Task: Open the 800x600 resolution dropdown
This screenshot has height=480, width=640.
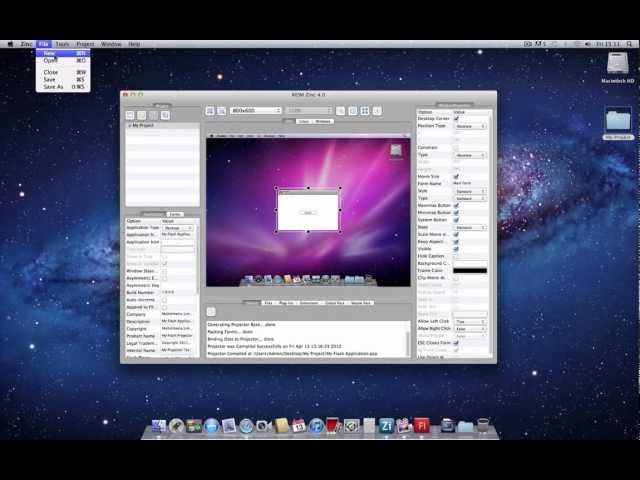Action: coord(256,111)
